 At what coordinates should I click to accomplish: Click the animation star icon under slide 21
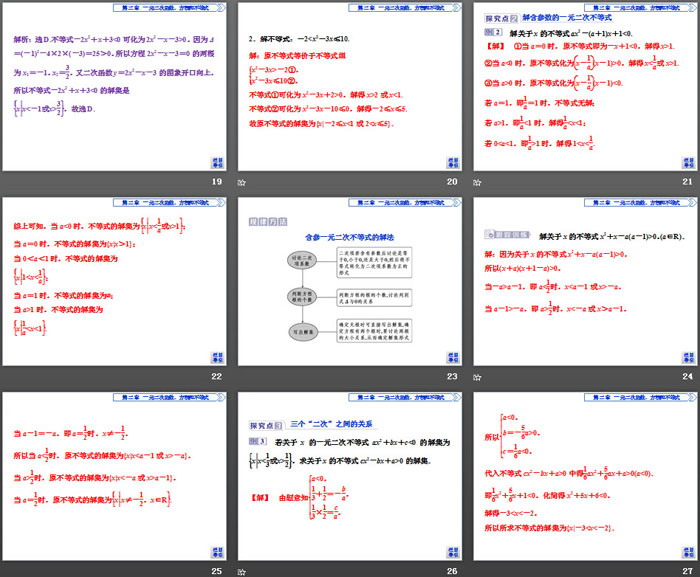pos(477,182)
